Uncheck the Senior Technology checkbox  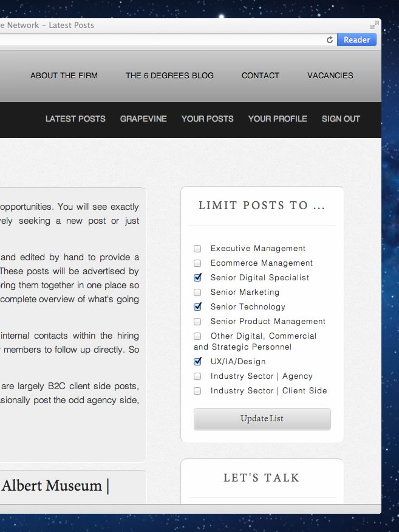pos(197,307)
